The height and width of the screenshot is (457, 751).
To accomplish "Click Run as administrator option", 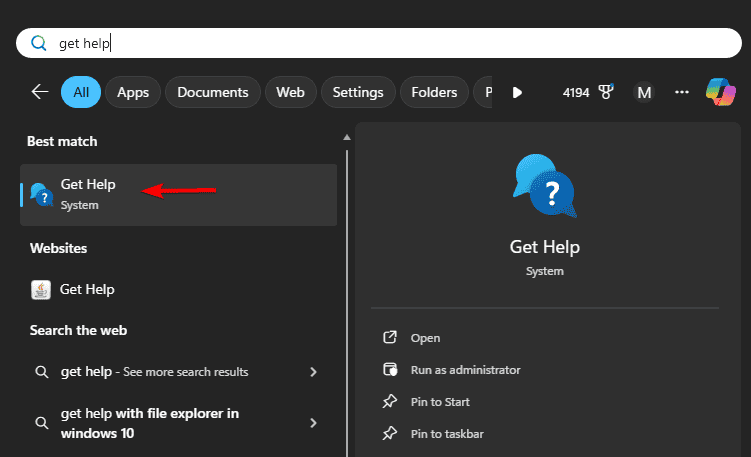I will pyautogui.click(x=465, y=370).
